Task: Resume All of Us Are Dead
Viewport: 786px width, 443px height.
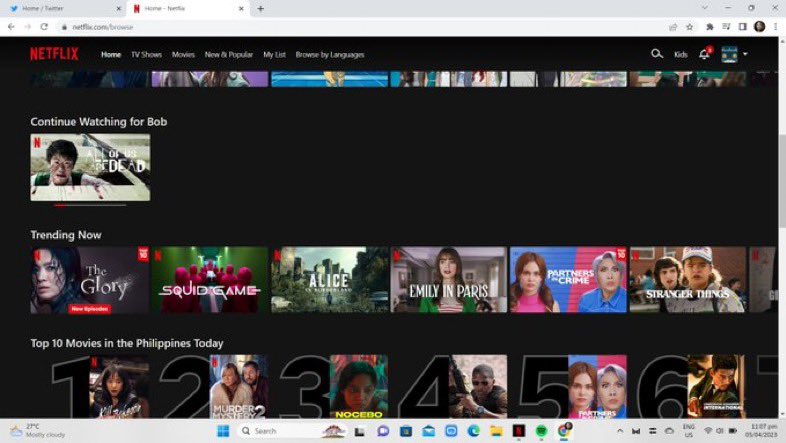Action: click(x=90, y=167)
